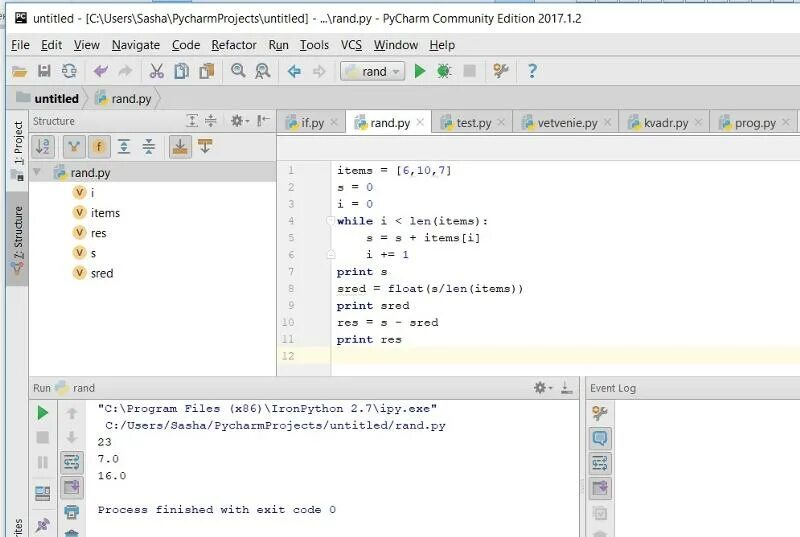The width and height of the screenshot is (800, 537).
Task: Run 'rand' with green toolbar play
Action: (x=420, y=71)
